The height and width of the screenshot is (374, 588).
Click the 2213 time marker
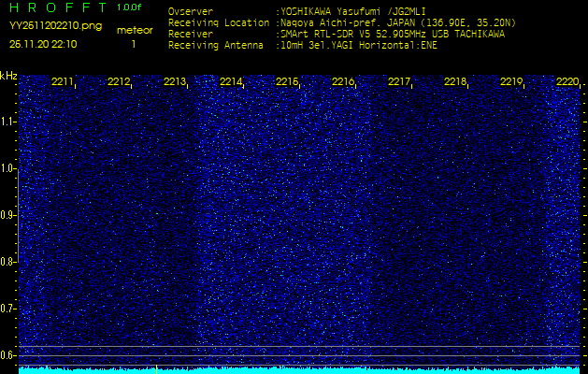175,81
